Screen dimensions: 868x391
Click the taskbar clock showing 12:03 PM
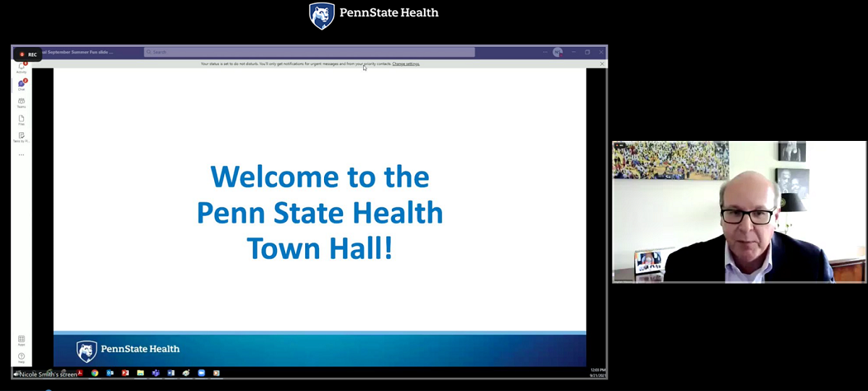[597, 373]
